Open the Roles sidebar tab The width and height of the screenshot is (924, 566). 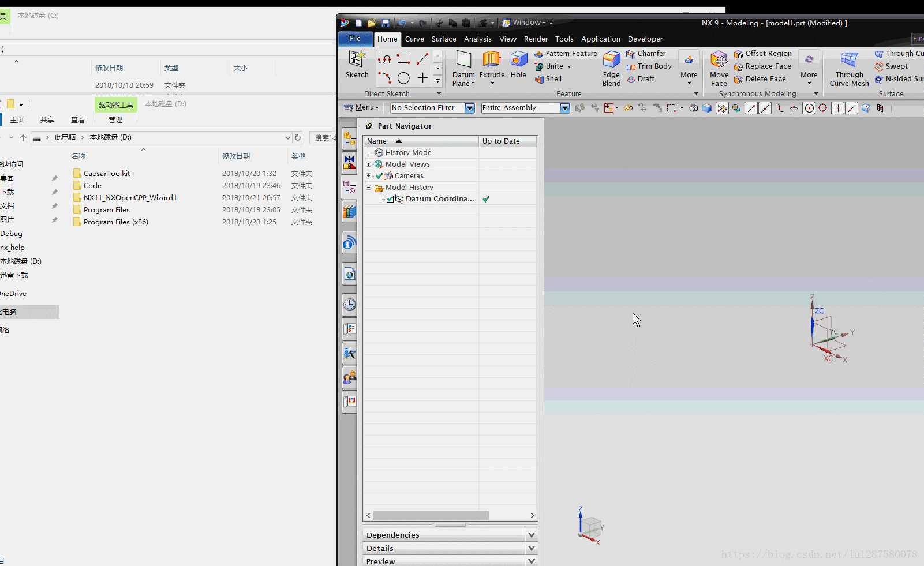pos(349,378)
